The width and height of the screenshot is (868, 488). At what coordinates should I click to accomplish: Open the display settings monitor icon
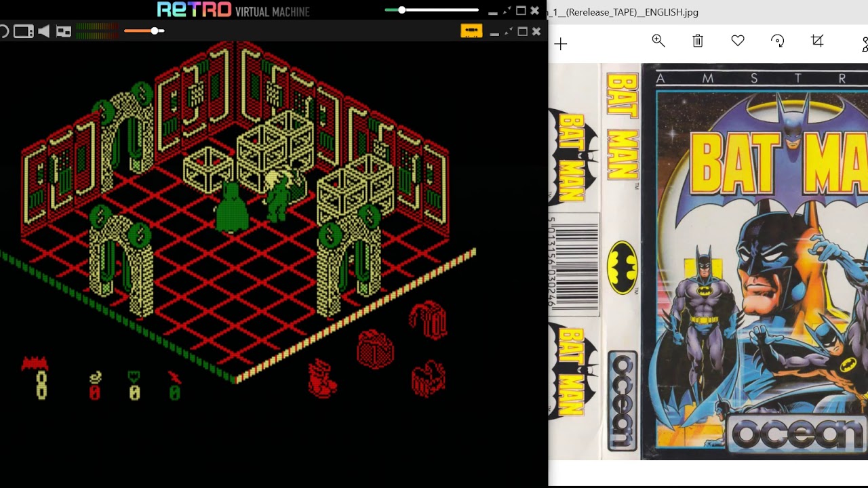click(23, 31)
